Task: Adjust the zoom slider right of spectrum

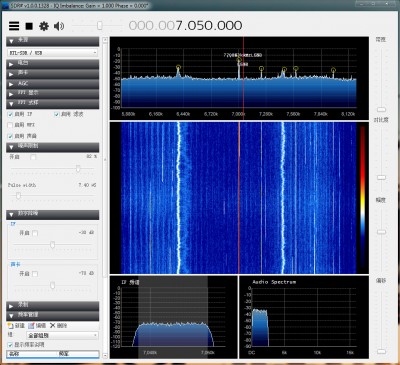Action: (381, 109)
